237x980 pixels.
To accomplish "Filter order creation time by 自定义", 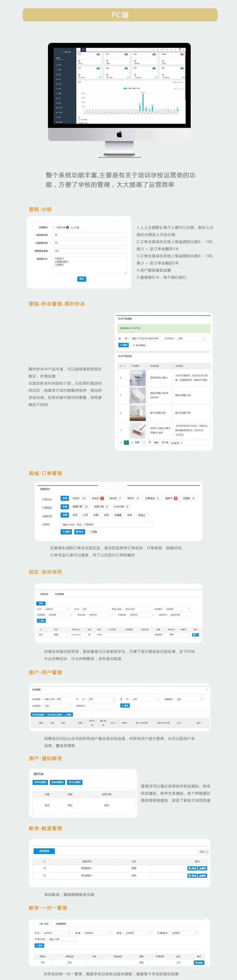I will click(142, 515).
